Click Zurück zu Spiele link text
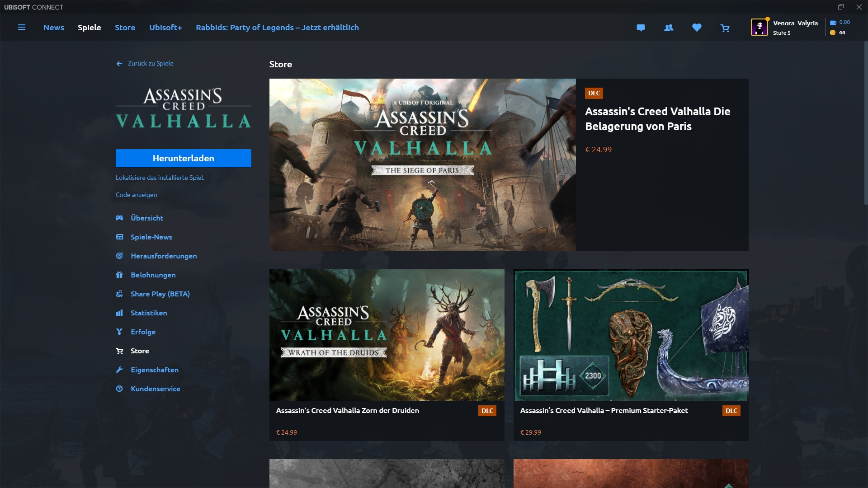The height and width of the screenshot is (488, 868). point(151,63)
